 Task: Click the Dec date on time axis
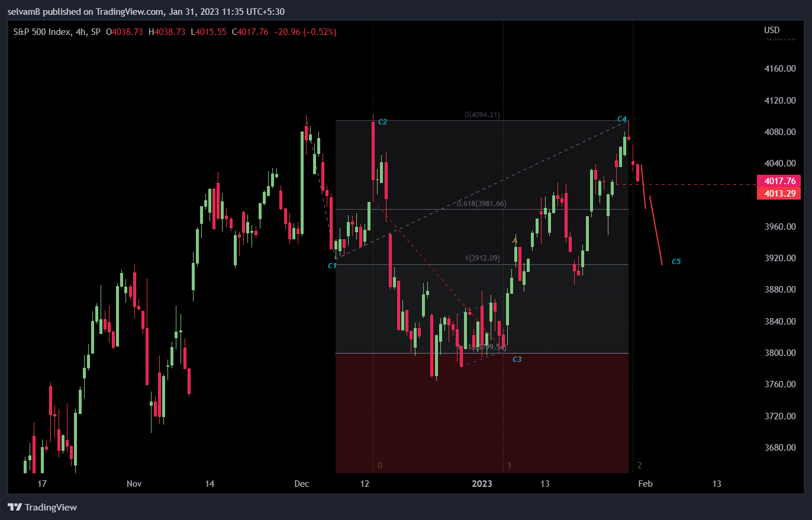coord(301,484)
